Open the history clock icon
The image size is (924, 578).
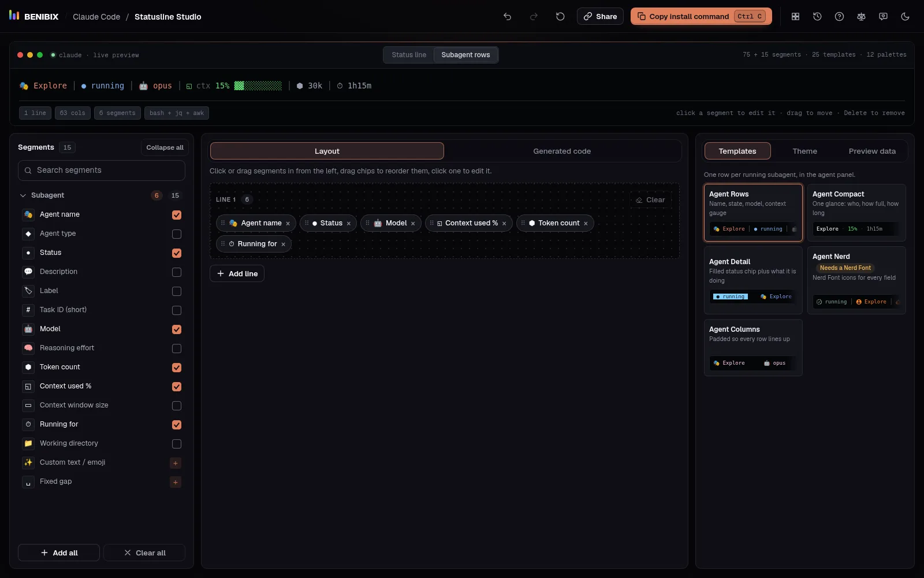[x=817, y=17]
